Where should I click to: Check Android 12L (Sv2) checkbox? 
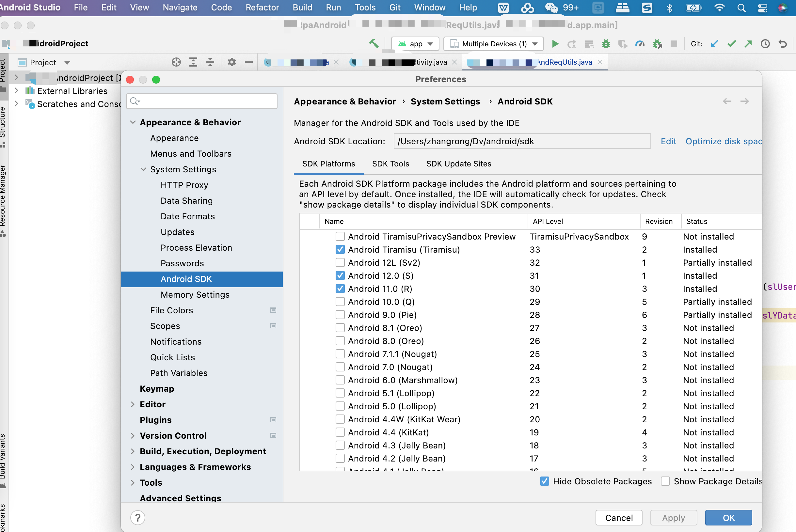click(x=340, y=262)
